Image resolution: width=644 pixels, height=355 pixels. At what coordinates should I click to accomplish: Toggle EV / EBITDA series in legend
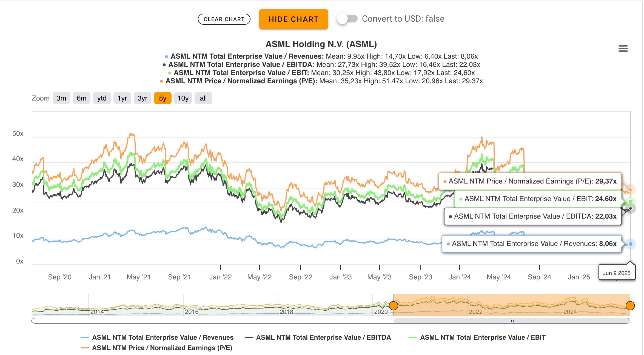click(x=323, y=337)
